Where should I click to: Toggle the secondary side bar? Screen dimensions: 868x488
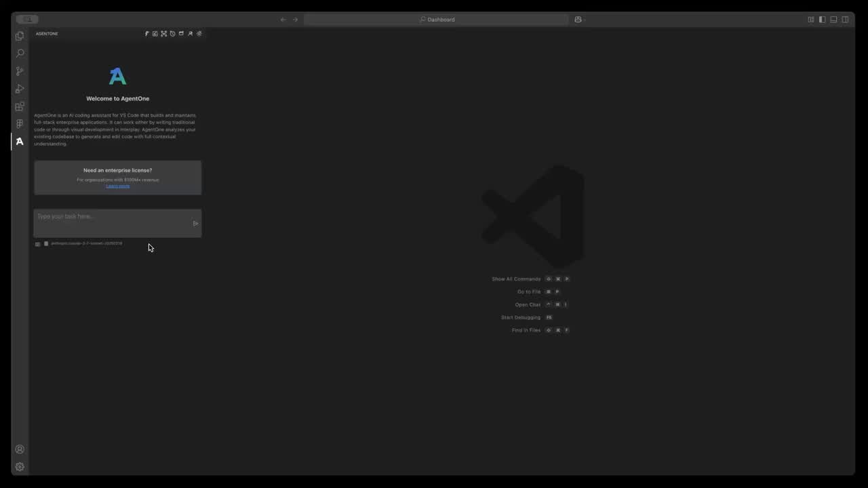coord(846,20)
